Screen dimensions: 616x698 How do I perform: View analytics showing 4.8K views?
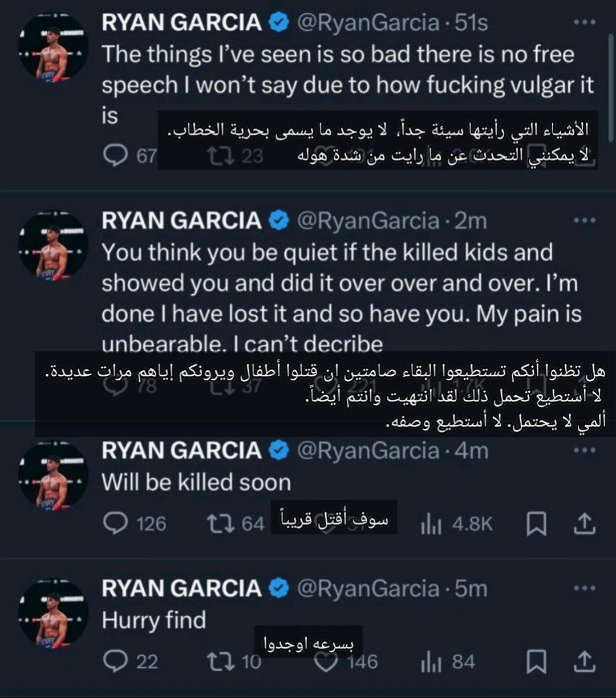(x=432, y=524)
